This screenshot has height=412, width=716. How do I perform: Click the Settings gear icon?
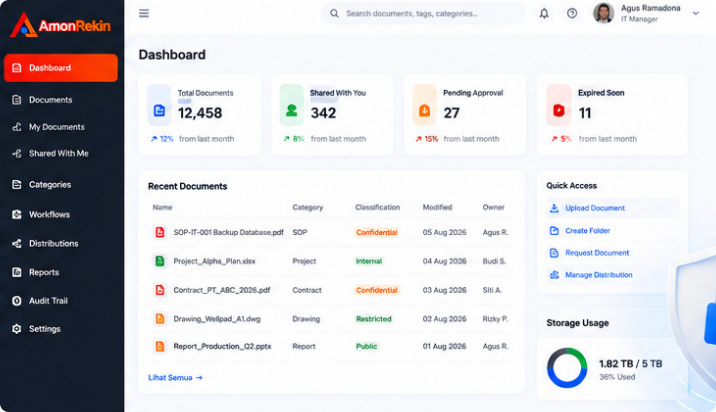click(x=17, y=329)
